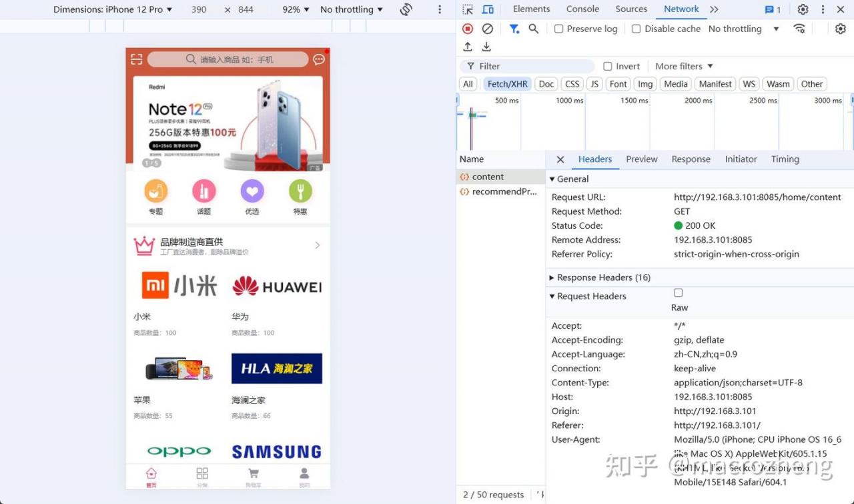Open DevTools more options menu
854x504 pixels.
click(x=823, y=9)
